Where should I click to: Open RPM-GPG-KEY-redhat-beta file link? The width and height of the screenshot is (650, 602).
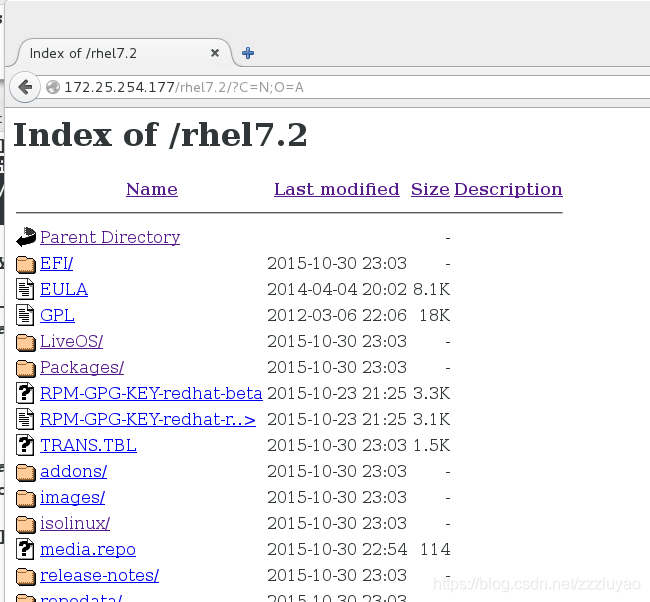[x=151, y=393]
